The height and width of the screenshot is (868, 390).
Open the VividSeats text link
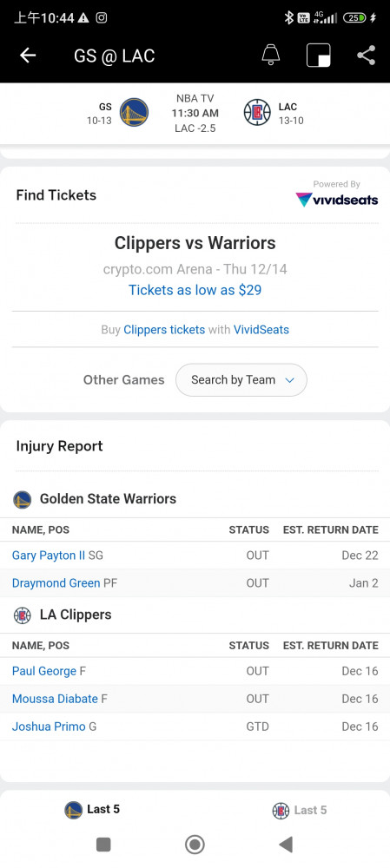coord(261,330)
